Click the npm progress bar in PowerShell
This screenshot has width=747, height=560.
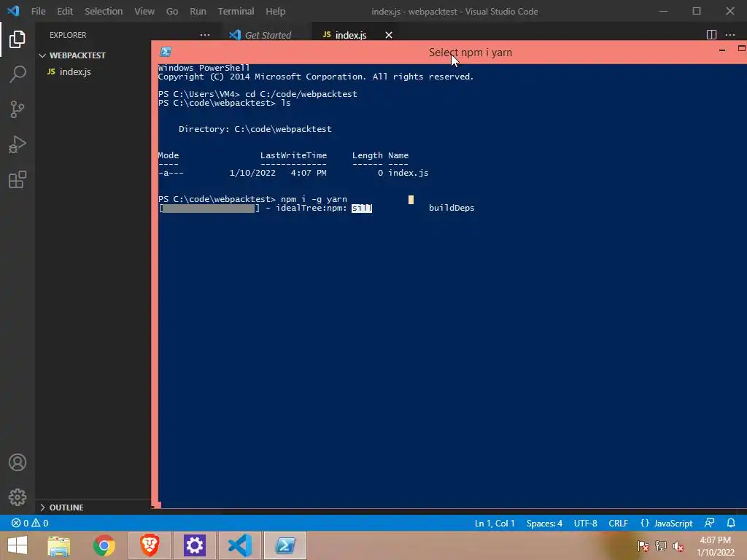pyautogui.click(x=209, y=208)
